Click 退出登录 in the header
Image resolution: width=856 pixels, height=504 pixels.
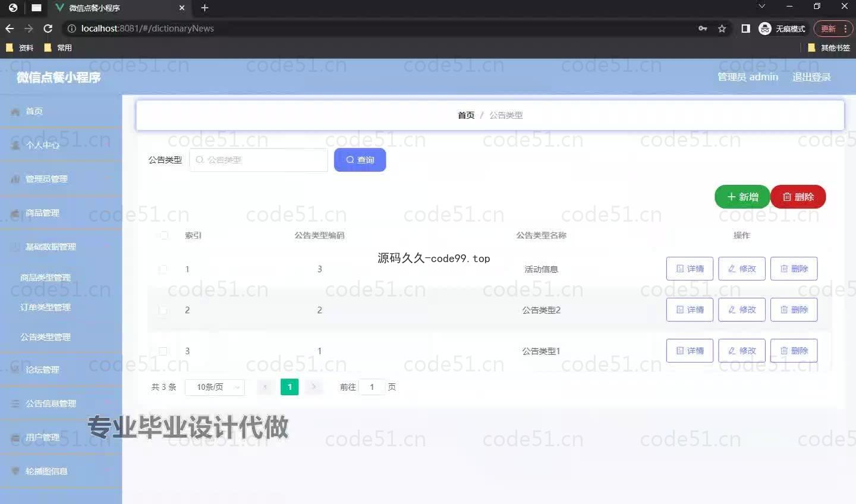pyautogui.click(x=811, y=77)
